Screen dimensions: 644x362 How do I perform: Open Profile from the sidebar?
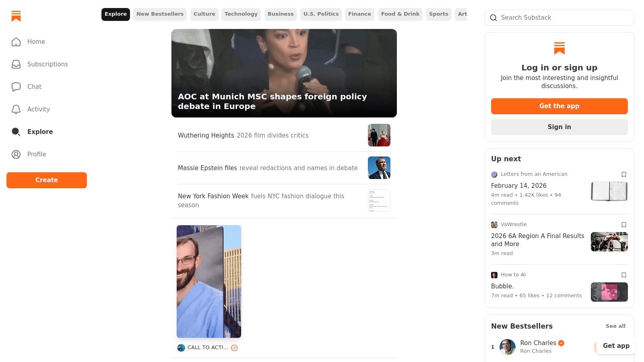coord(36,154)
